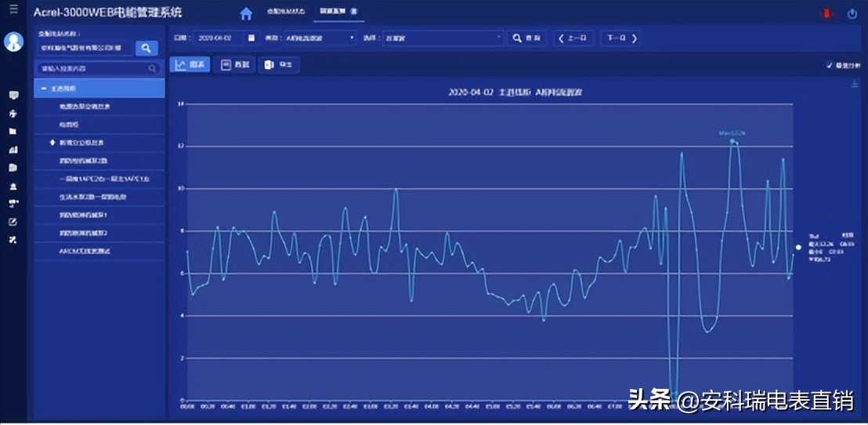
Task: Go to the home page icon
Action: pyautogui.click(x=246, y=13)
